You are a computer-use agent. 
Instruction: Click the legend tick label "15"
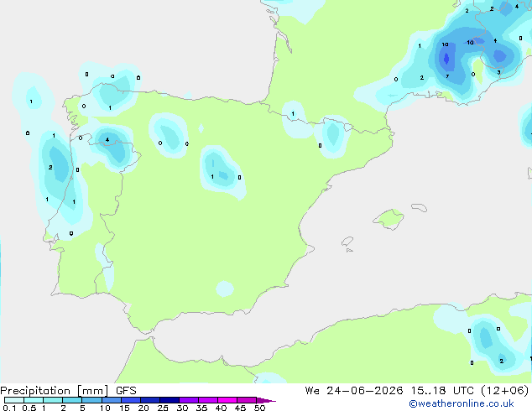[124, 408]
